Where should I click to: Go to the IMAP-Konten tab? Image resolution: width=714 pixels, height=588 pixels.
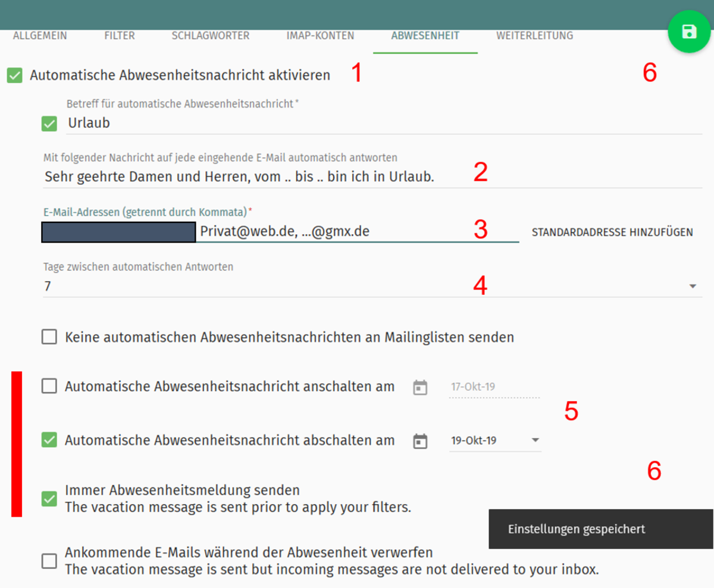[320, 36]
